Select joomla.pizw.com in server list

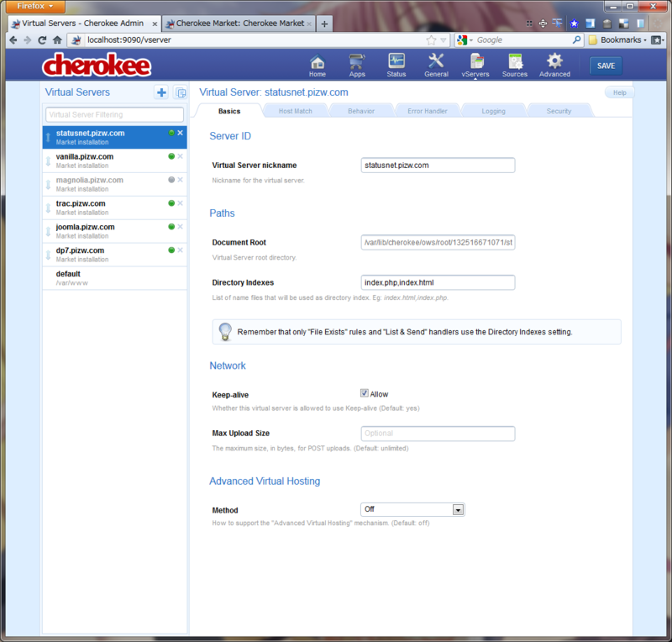tap(114, 231)
